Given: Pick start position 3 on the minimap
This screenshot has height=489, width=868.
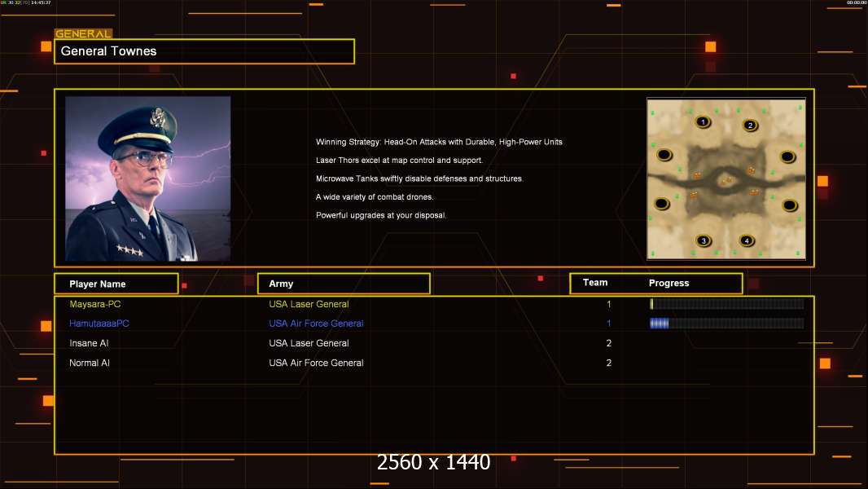Looking at the screenshot, I should coord(704,240).
